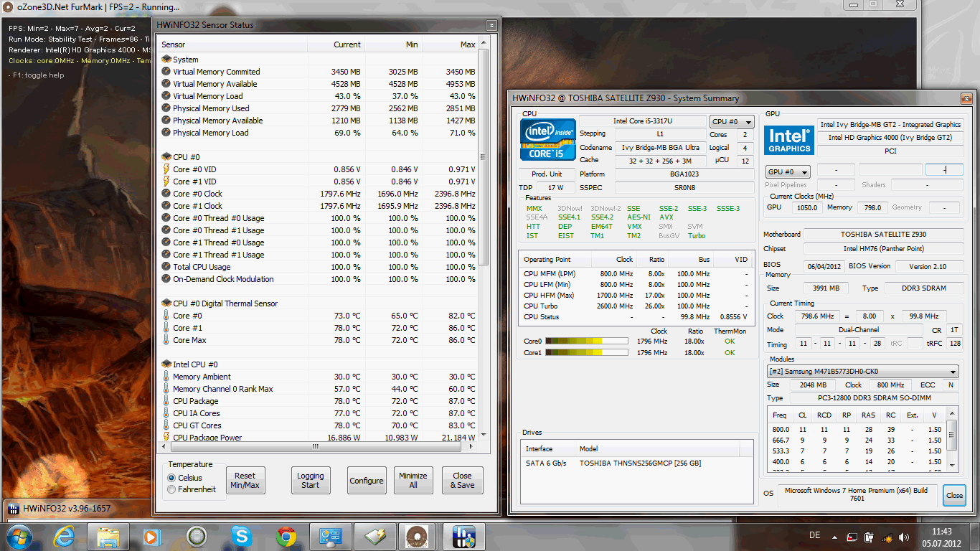The height and width of the screenshot is (551, 980).
Task: Click the HWiNFO32 v3.96-1657 window title bar
Action: pos(75,509)
